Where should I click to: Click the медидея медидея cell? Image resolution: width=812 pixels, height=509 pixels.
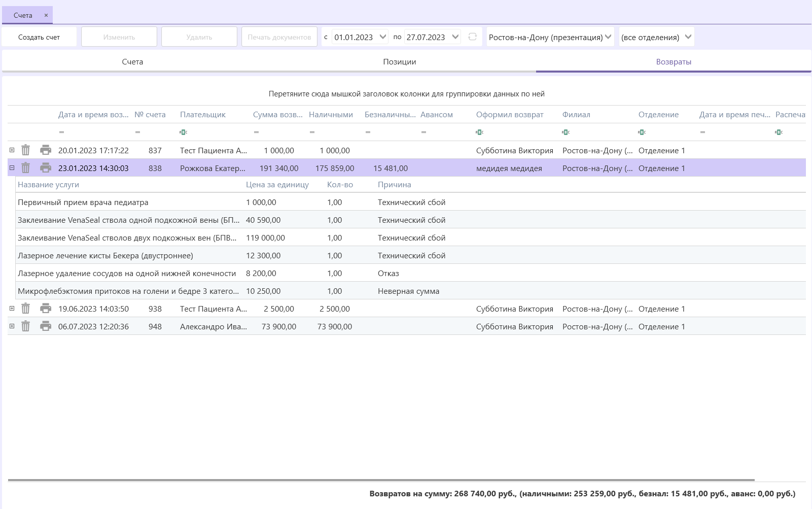click(x=509, y=168)
